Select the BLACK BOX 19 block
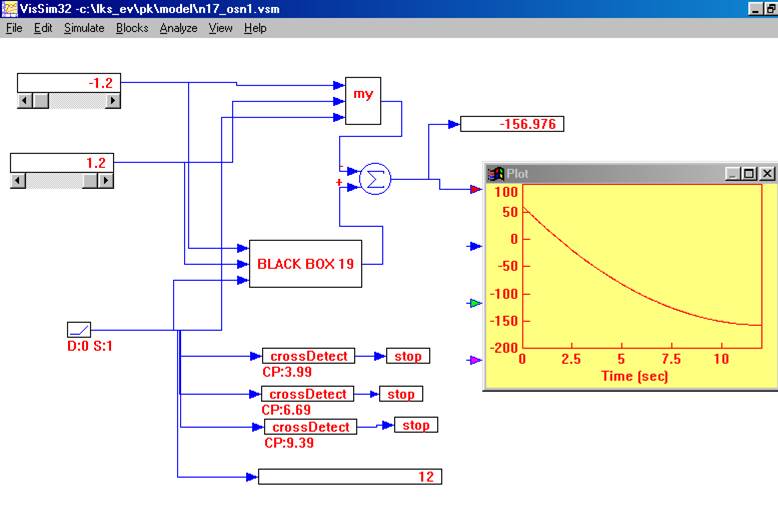 click(304, 264)
